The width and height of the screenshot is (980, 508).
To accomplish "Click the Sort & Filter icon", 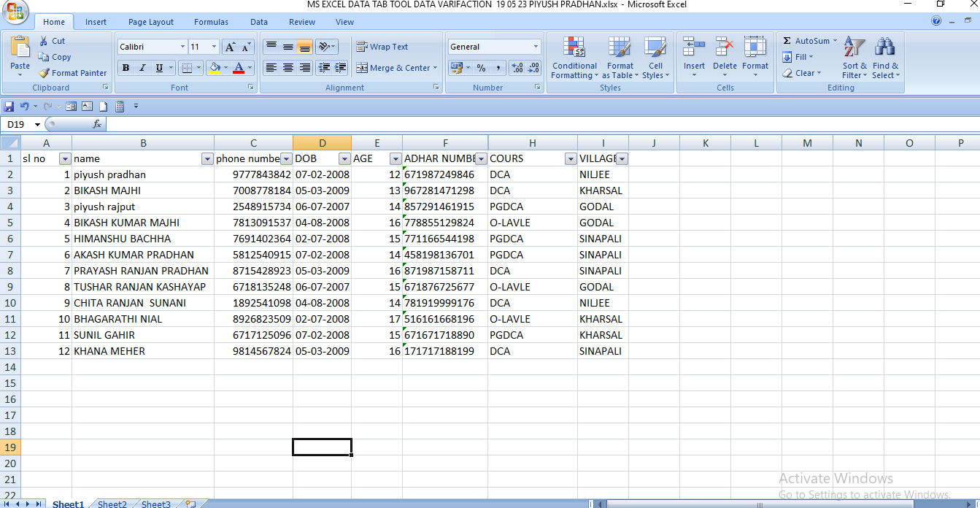I will point(853,58).
